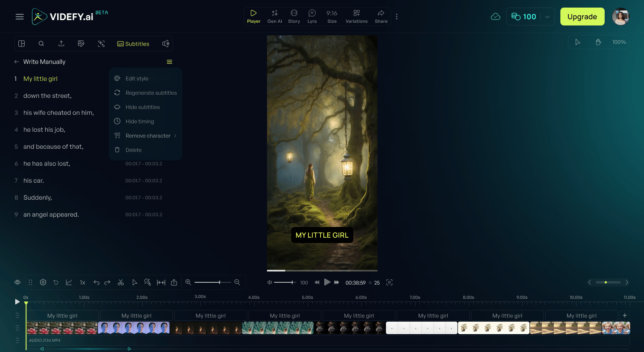Toggle fullscreen preview capture icon

pos(389,282)
